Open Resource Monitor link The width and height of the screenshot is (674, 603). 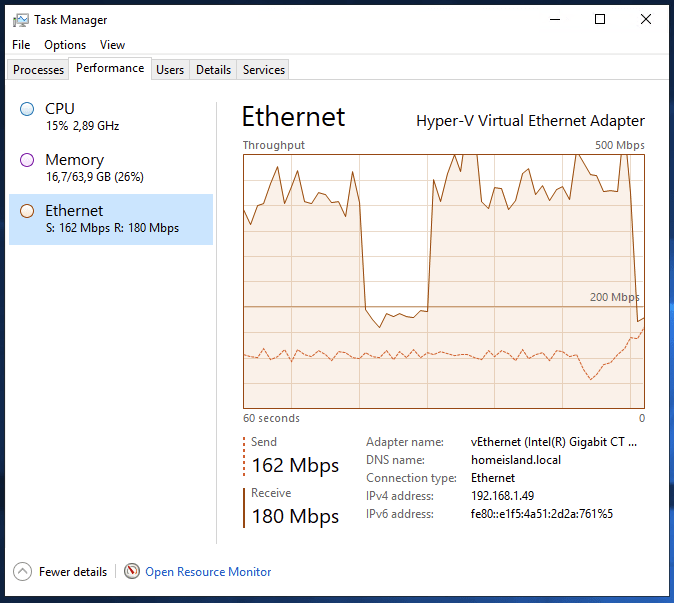pyautogui.click(x=208, y=572)
